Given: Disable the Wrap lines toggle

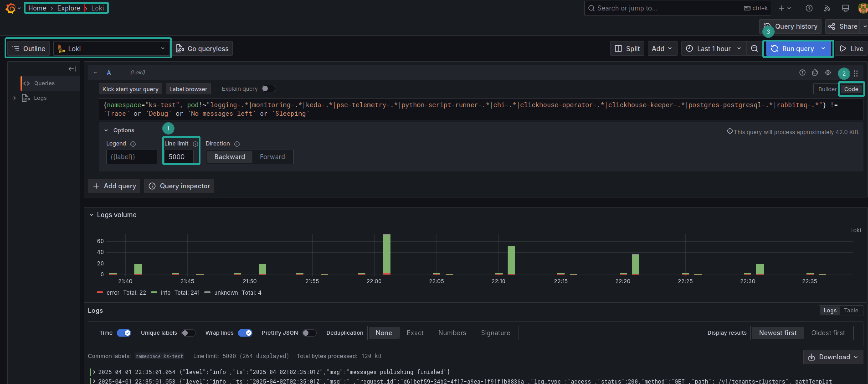Looking at the screenshot, I should coord(245,333).
